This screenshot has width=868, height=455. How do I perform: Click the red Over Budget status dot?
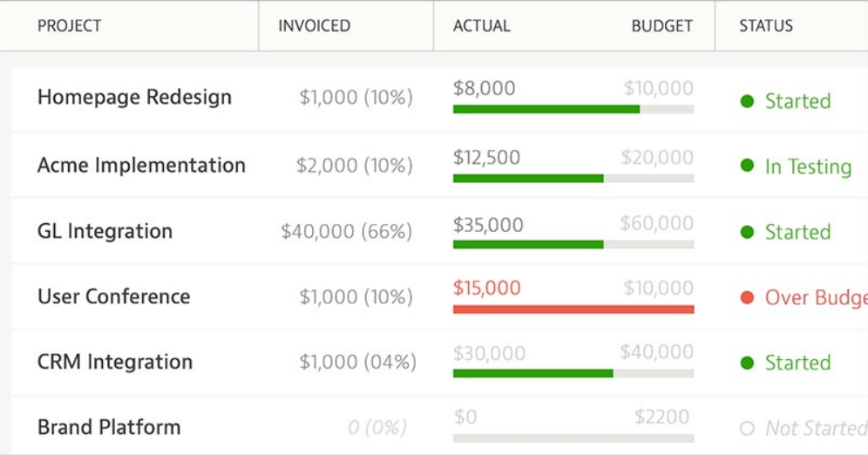click(x=747, y=297)
